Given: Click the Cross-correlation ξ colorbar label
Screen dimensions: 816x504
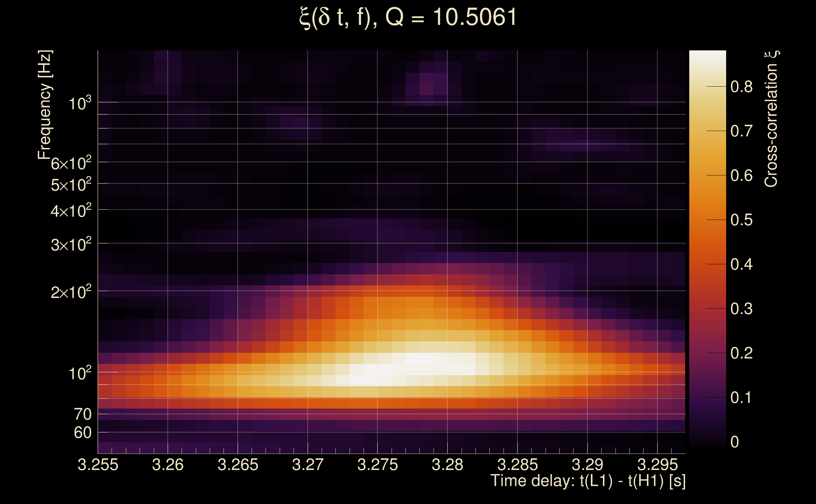Looking at the screenshot, I should [771, 119].
